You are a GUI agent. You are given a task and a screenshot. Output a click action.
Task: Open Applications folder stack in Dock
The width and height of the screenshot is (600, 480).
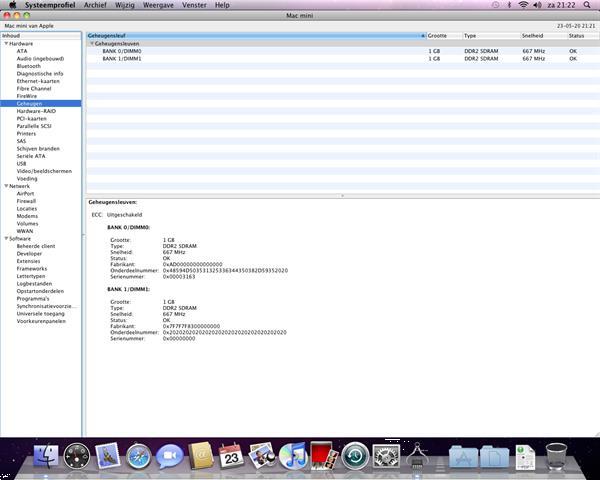(x=463, y=456)
